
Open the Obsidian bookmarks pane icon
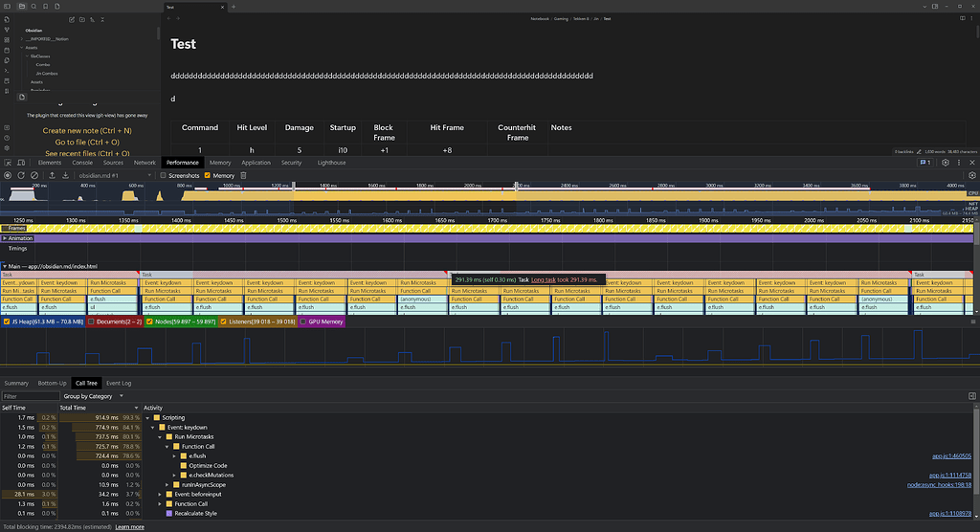pyautogui.click(x=46, y=7)
